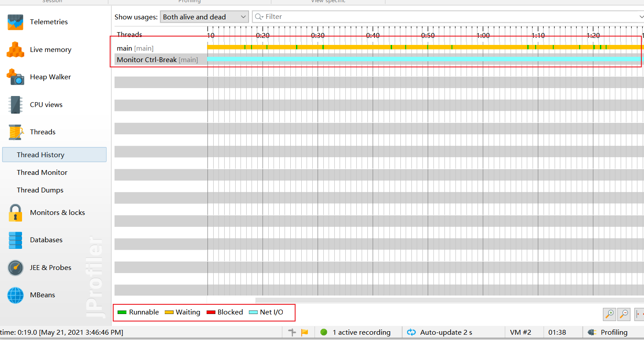
Task: Click the Auto-update 2 s status text
Action: click(446, 333)
